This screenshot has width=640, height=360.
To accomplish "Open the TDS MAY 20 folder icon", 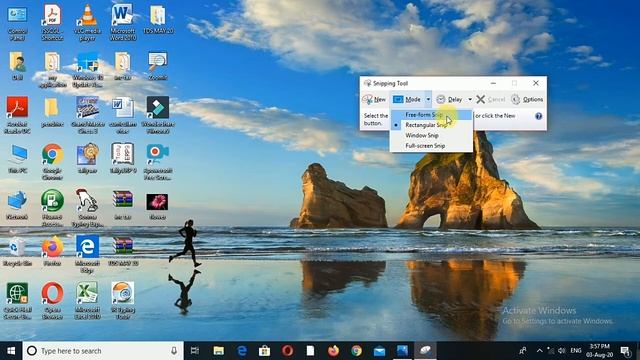I will pos(158,20).
